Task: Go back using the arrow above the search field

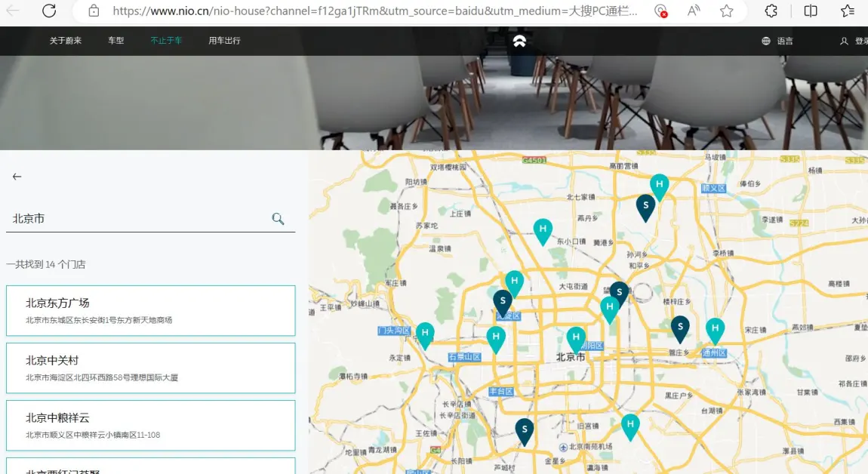Action: tap(17, 177)
